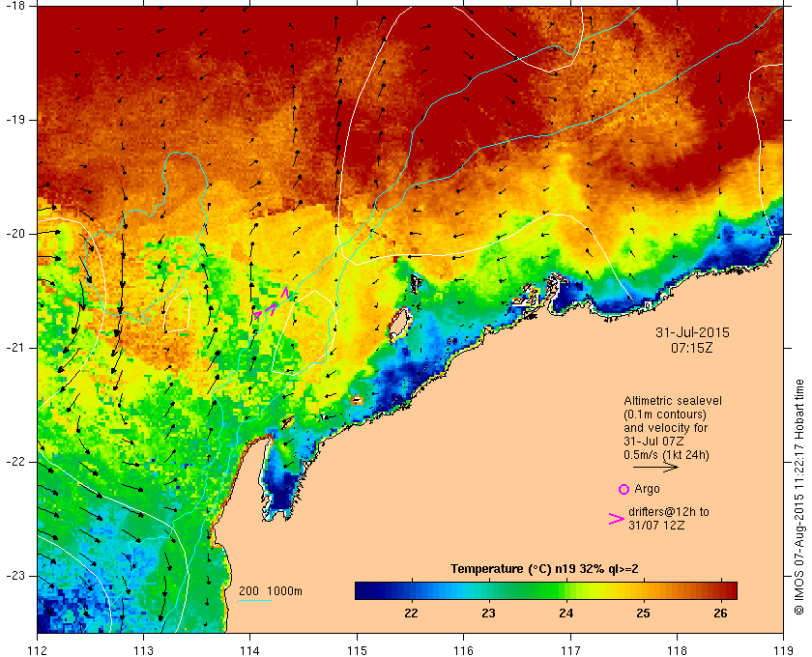Click the '115' longitude axis label
812x657 pixels.
click(357, 649)
